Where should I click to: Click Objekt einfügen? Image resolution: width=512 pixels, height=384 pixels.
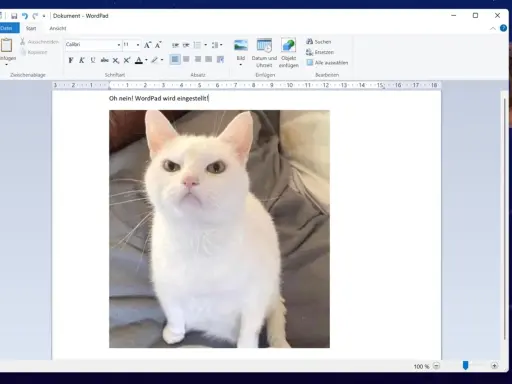tap(289, 53)
